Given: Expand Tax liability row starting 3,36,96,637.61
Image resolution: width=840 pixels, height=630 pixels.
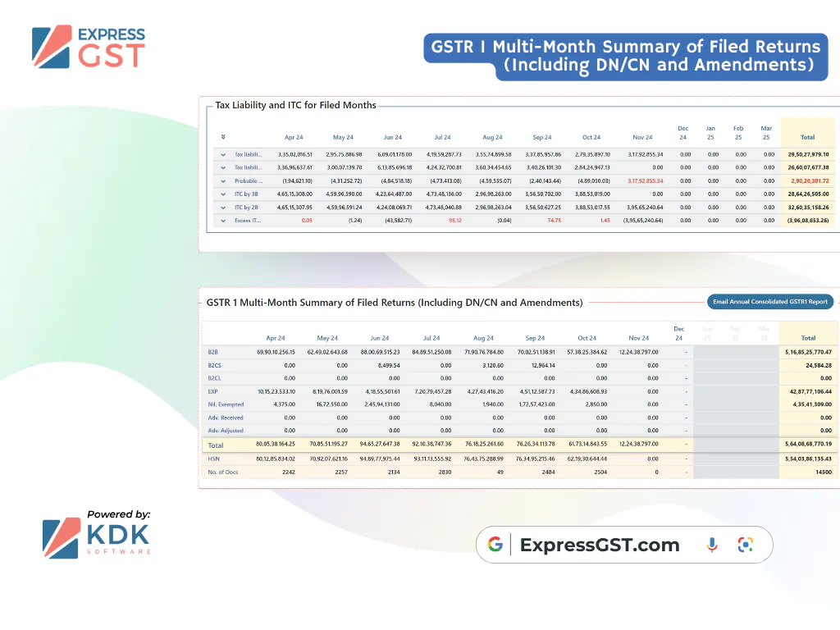Looking at the screenshot, I should (x=223, y=167).
